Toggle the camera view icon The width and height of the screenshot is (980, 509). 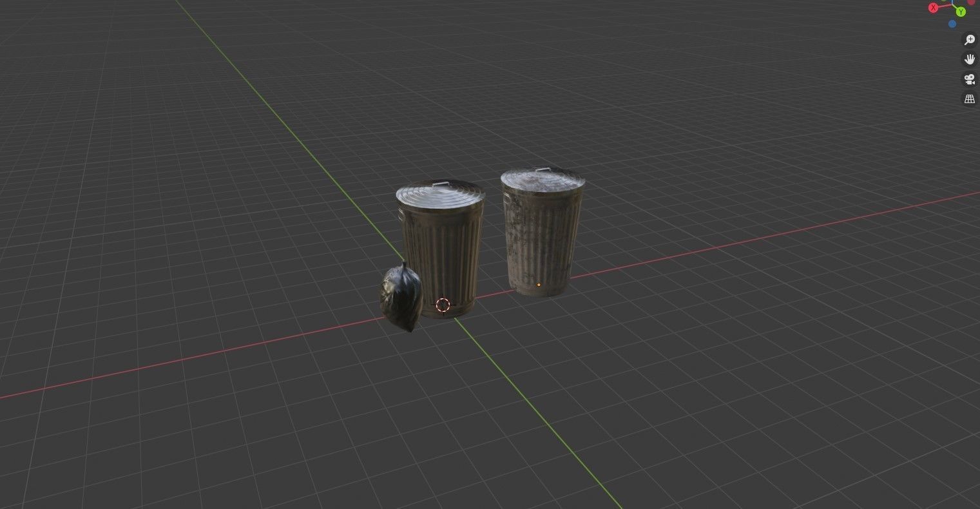pyautogui.click(x=969, y=80)
